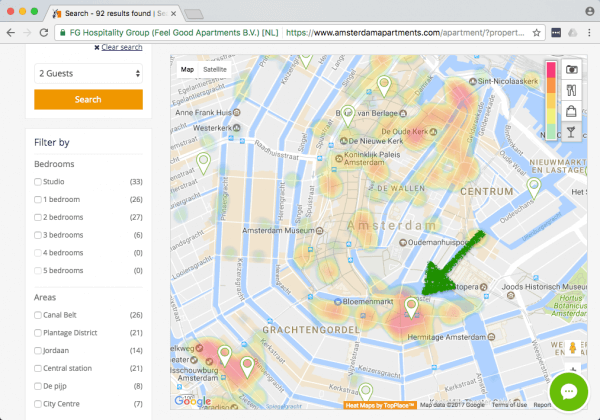600x420 pixels.
Task: Reload the page with the refresh icon
Action: 44,33
